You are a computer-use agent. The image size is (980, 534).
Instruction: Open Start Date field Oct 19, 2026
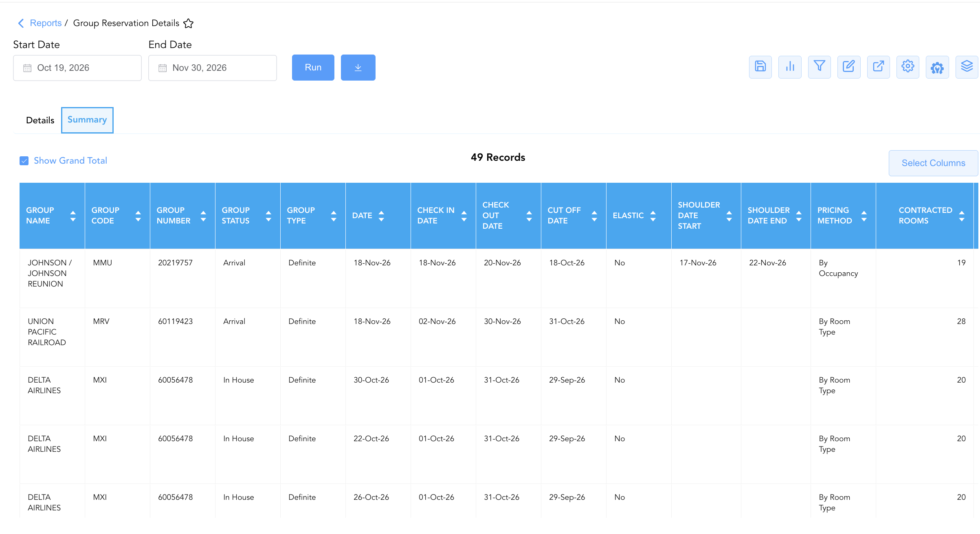click(77, 68)
